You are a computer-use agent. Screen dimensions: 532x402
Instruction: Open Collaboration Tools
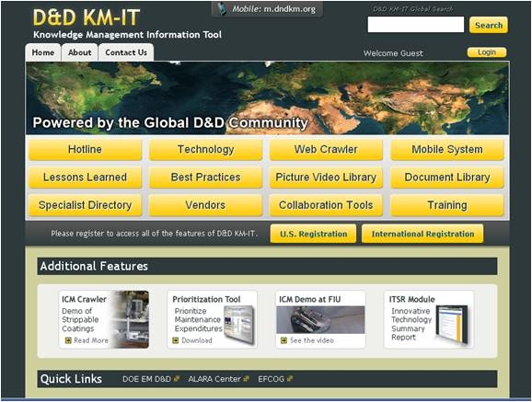tap(326, 205)
